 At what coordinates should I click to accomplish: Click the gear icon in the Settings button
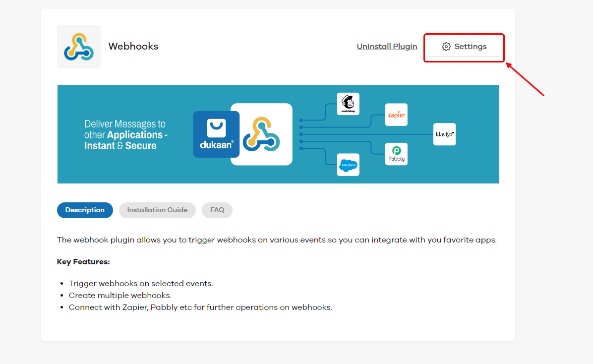coord(446,47)
